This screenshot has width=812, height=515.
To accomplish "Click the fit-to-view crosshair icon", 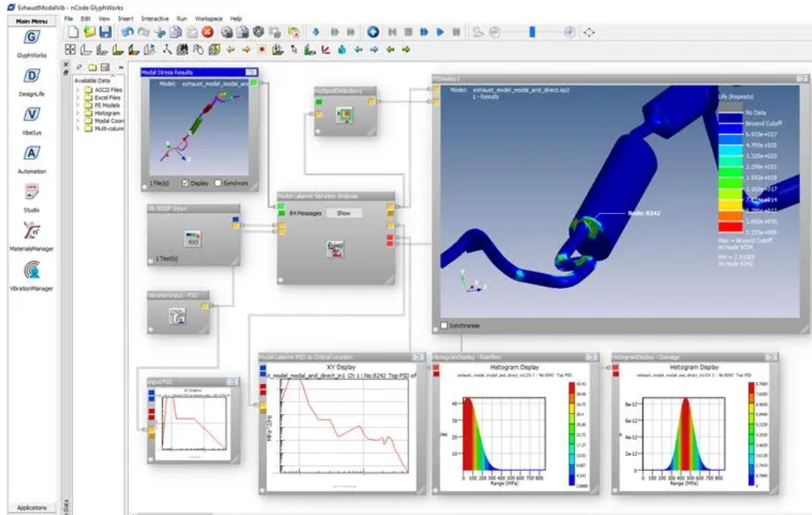I will click(x=589, y=32).
